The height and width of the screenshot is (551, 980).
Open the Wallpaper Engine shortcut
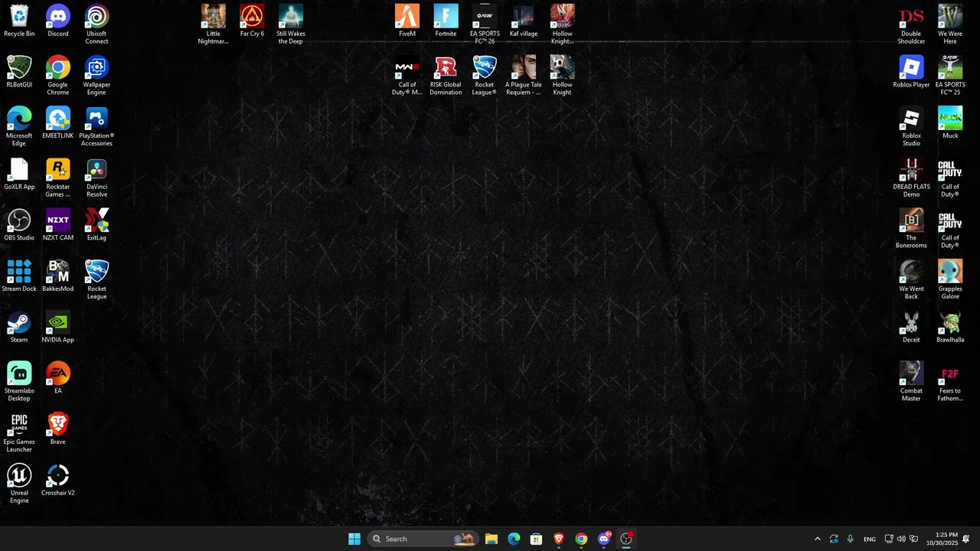[96, 76]
